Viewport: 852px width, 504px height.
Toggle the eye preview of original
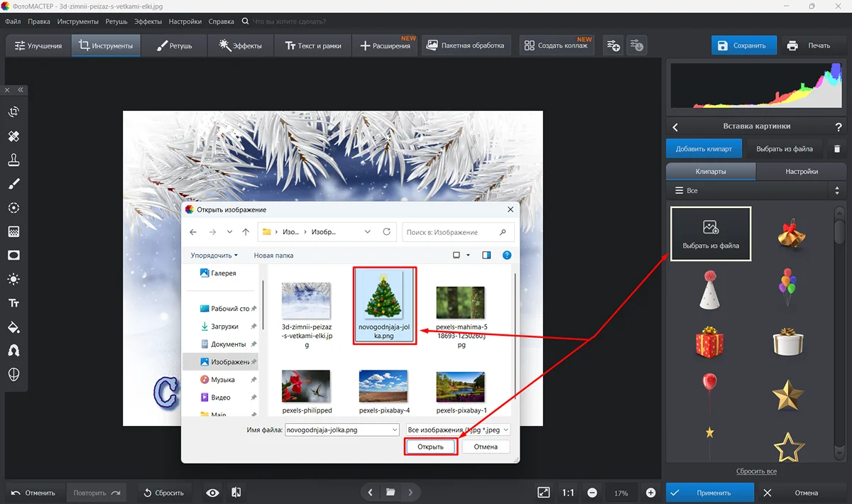point(212,493)
